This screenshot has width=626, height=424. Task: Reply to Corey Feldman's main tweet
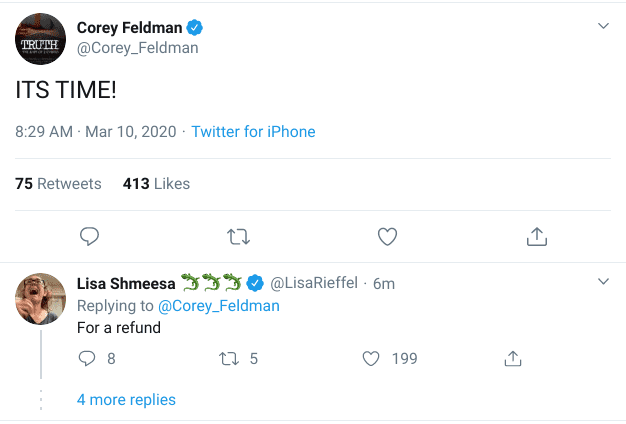89,236
